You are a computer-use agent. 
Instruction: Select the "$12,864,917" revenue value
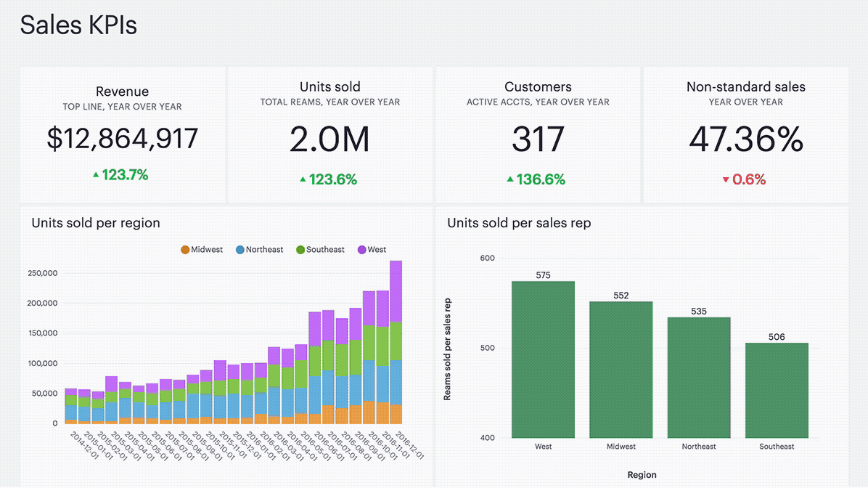(x=123, y=139)
